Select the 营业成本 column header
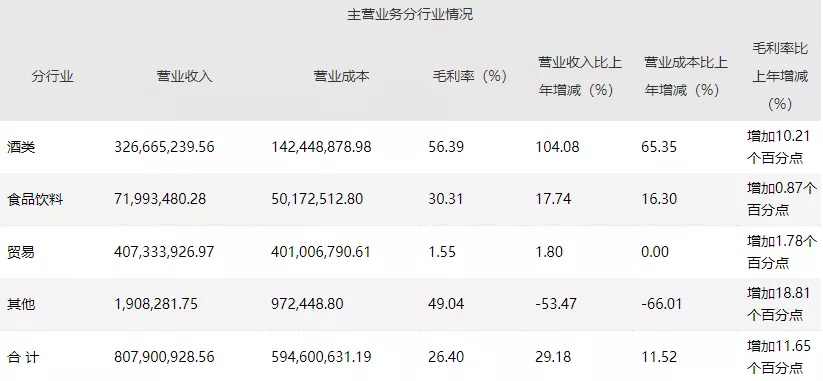823x381 pixels. pos(342,76)
